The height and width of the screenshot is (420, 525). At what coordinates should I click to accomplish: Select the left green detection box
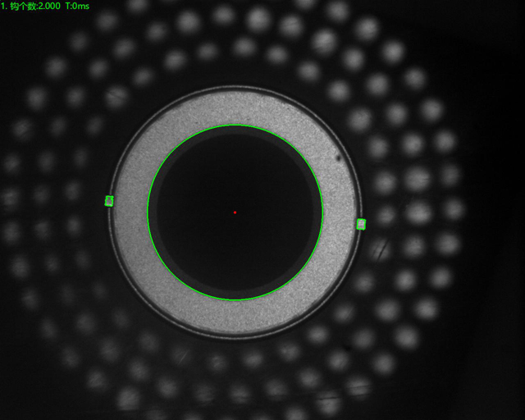point(109,201)
